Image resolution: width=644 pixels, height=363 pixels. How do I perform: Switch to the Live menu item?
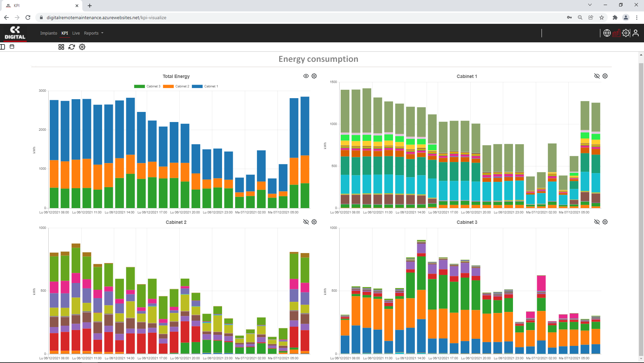pos(76,33)
